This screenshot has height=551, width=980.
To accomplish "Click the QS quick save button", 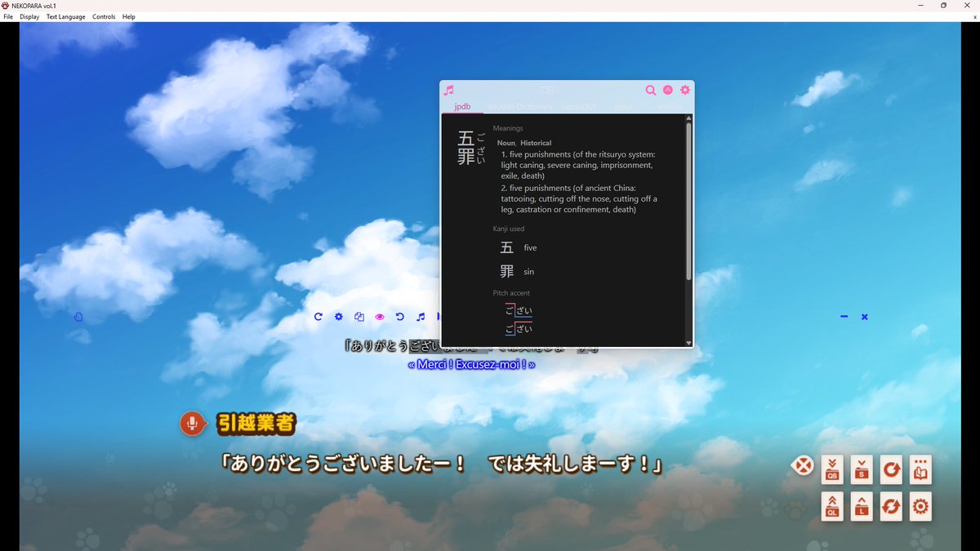I will click(x=832, y=469).
